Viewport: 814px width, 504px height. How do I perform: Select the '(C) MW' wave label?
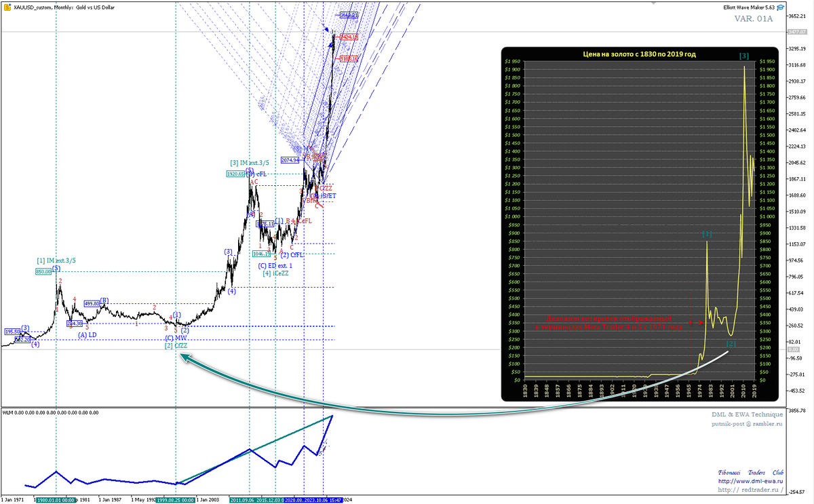click(x=175, y=337)
